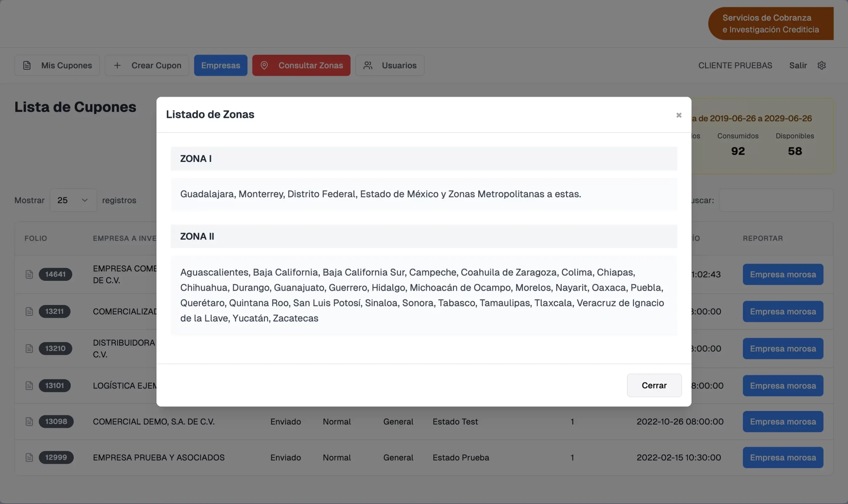Open the Usuarios section
This screenshot has width=848, height=504.
[390, 65]
